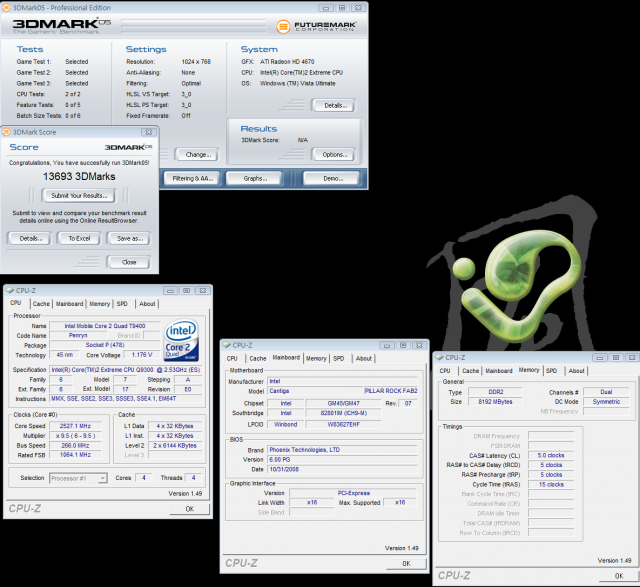Click the CPU-Z title icon in CPU window
The image size is (640, 587).
coord(10,290)
